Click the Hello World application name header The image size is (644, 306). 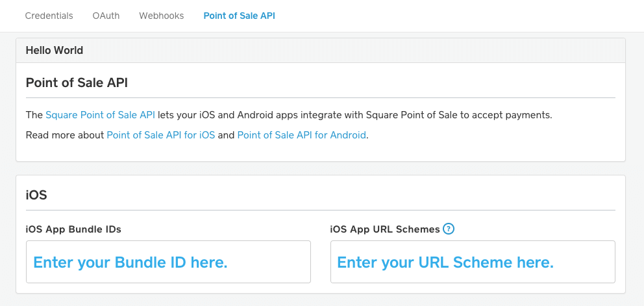tap(55, 50)
